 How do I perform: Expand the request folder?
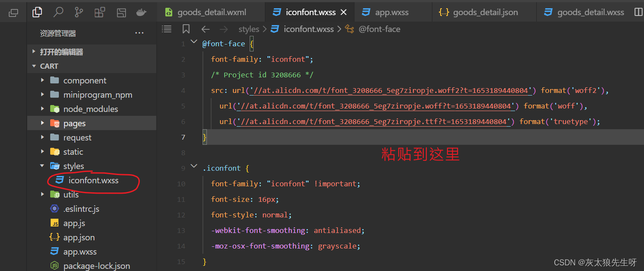click(x=92, y=137)
